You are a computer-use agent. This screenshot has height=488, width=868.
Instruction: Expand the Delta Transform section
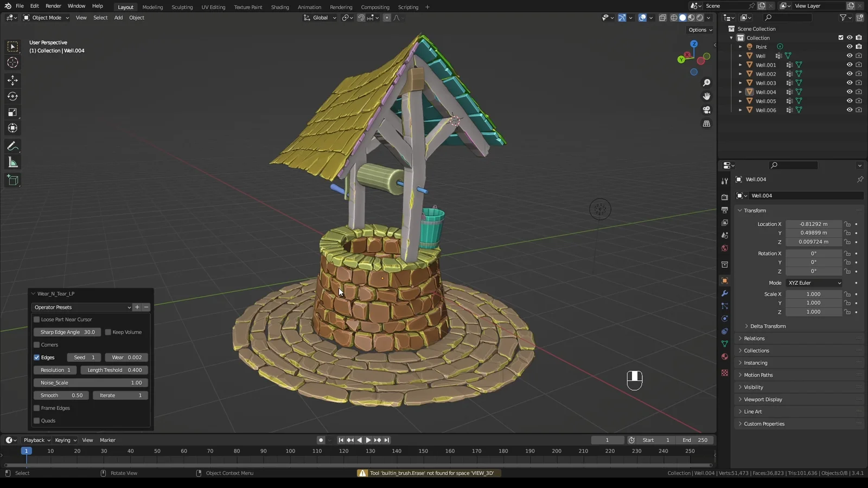(767, 326)
